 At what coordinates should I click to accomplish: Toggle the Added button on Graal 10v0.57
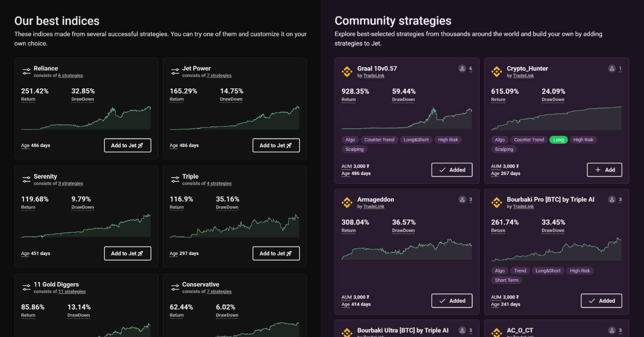[x=452, y=170]
